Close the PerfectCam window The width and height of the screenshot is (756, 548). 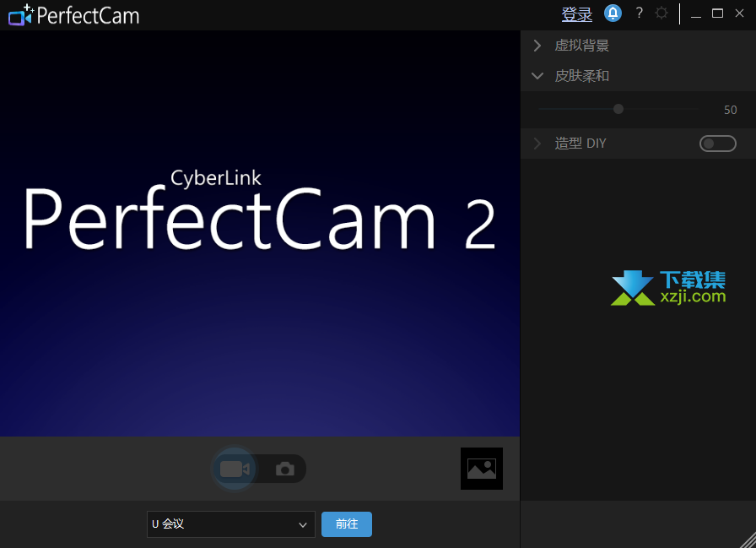point(740,13)
